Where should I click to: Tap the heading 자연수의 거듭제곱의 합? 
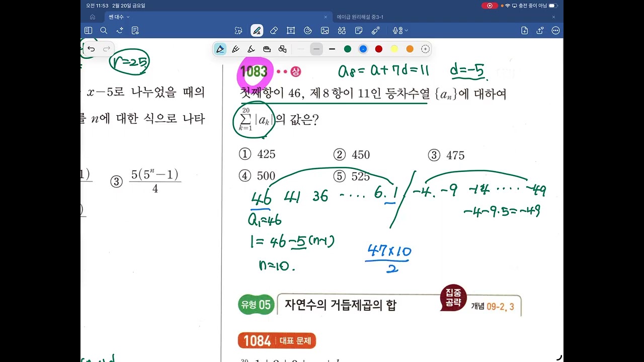341,305
